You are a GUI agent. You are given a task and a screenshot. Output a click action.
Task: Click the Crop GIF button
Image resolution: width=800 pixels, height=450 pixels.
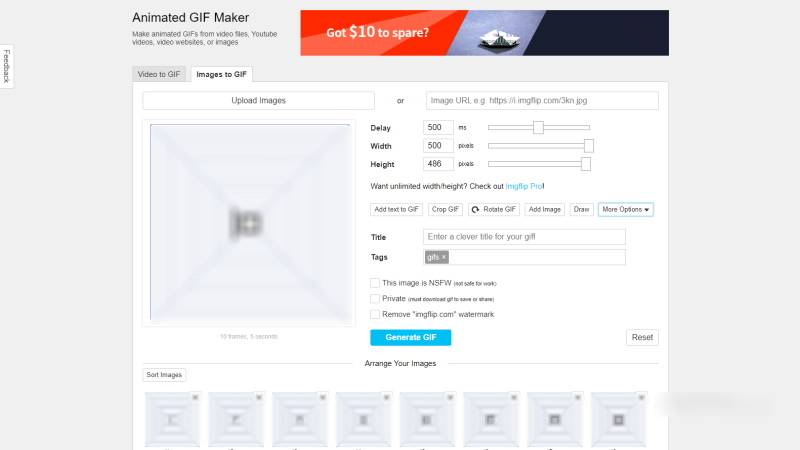(x=445, y=210)
